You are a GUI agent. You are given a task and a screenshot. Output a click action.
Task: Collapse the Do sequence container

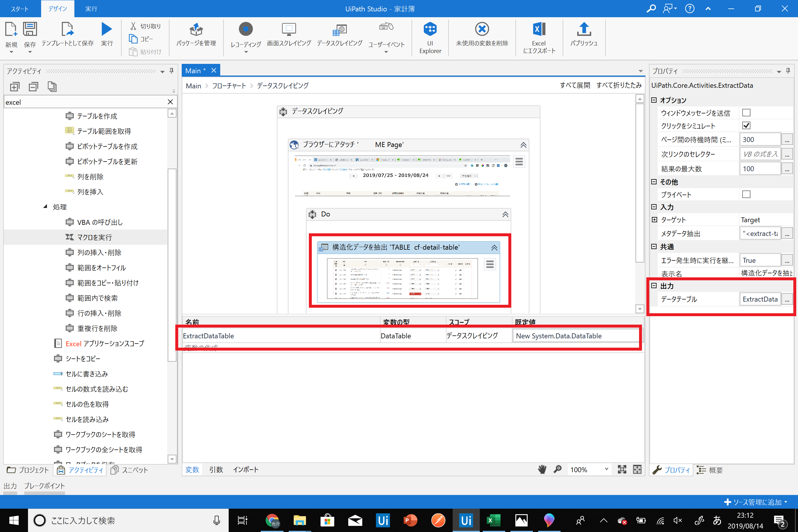click(505, 214)
